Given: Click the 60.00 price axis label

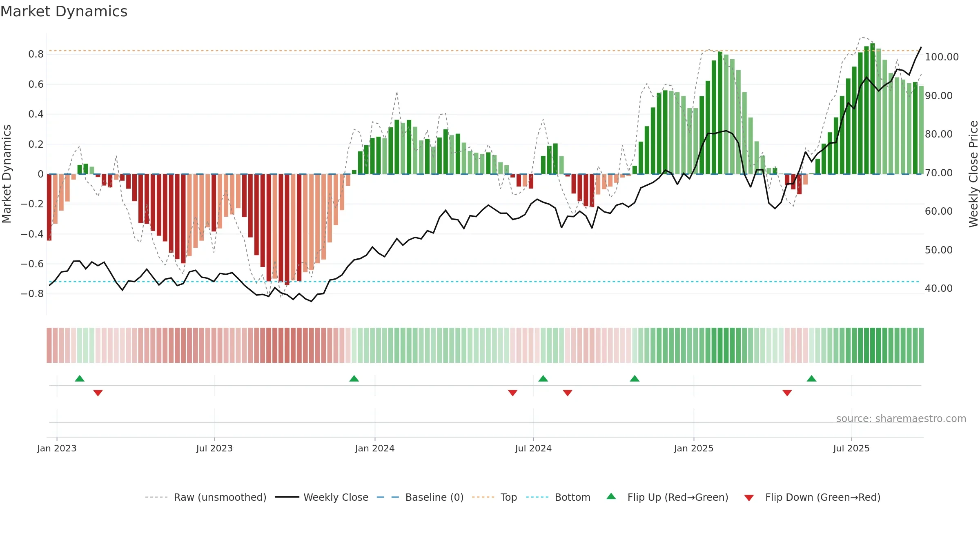Looking at the screenshot, I should pos(939,211).
